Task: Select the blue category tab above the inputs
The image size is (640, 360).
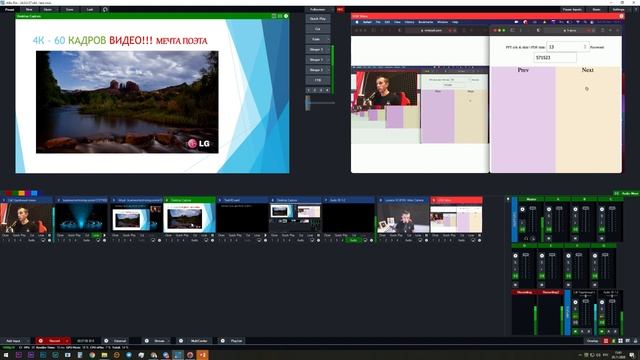Action: click(x=34, y=193)
